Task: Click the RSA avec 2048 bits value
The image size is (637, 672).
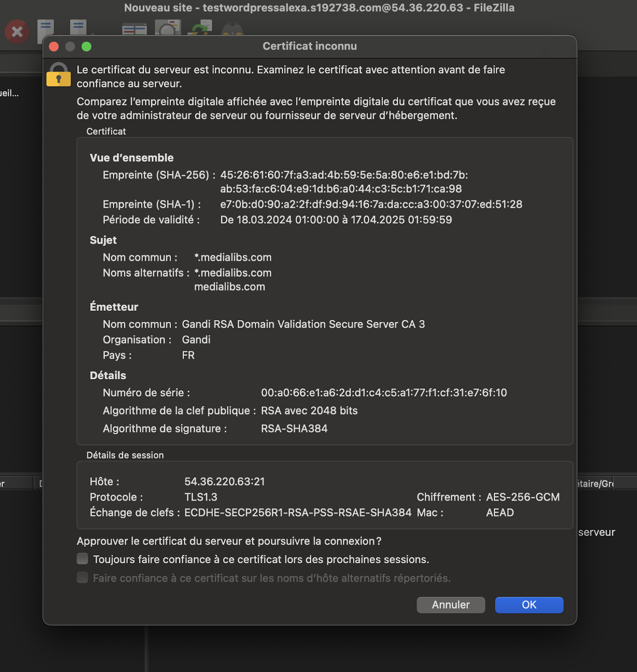Action: pos(309,410)
